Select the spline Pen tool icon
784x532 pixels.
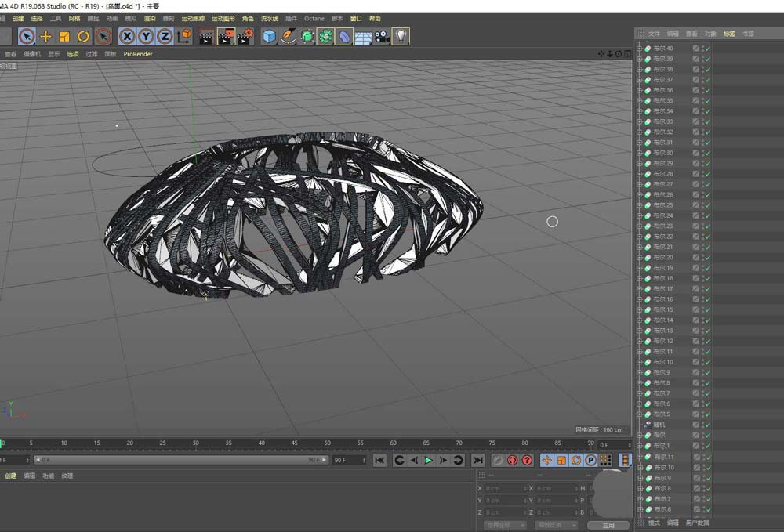coord(288,37)
